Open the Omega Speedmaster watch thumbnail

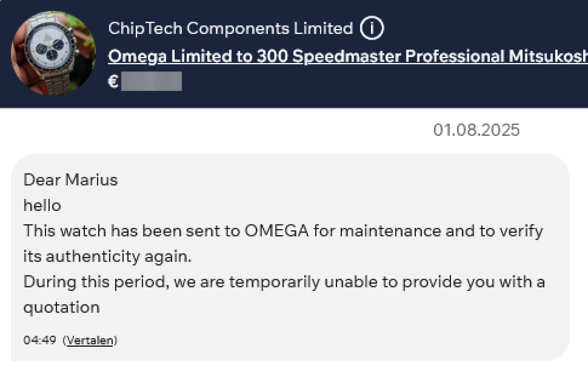click(54, 53)
